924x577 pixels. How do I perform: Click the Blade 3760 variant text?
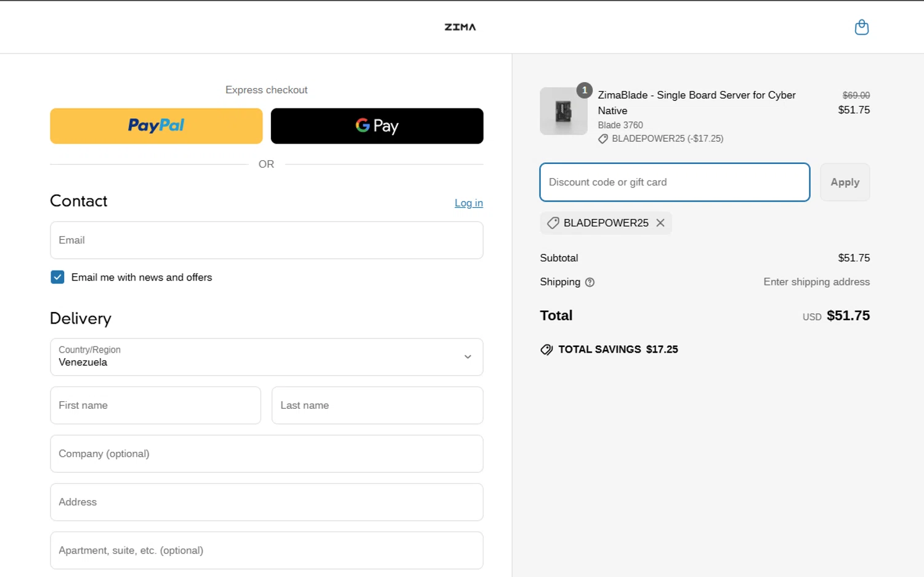(620, 125)
